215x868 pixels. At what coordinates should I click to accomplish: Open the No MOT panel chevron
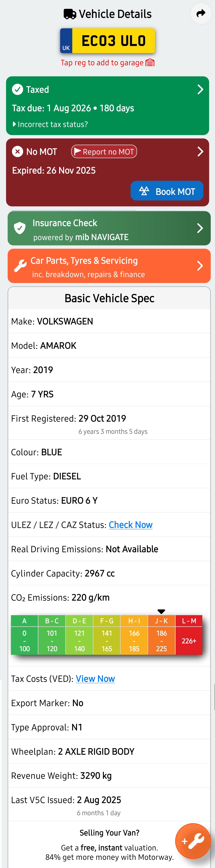200,152
